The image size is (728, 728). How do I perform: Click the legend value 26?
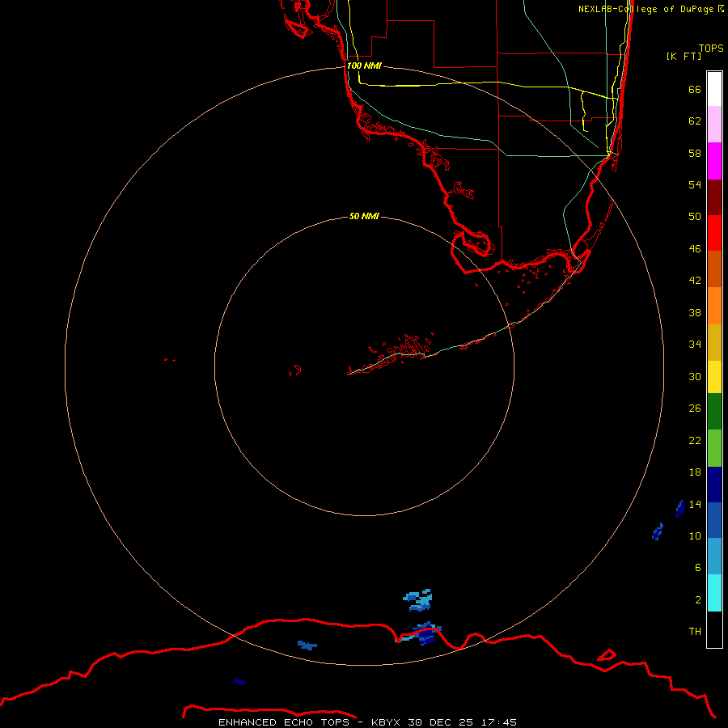pos(695,408)
